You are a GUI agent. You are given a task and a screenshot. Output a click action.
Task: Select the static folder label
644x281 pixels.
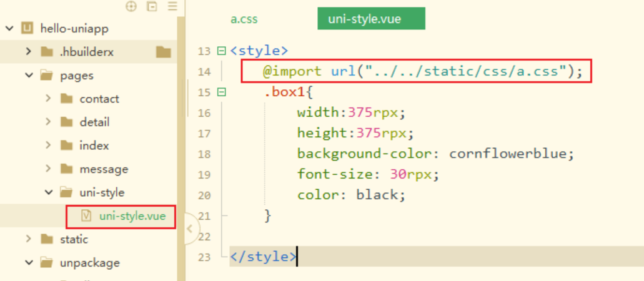pyautogui.click(x=74, y=240)
